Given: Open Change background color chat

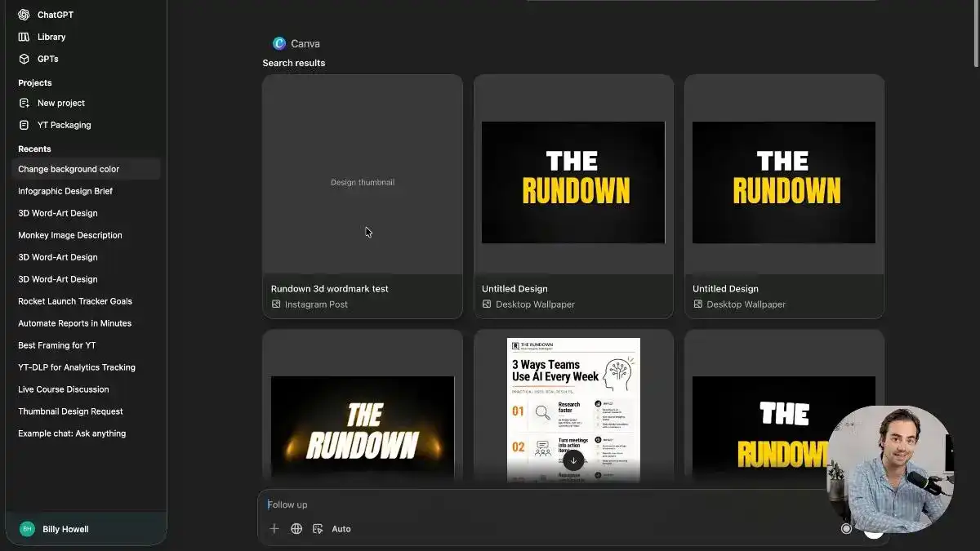Looking at the screenshot, I should (x=86, y=169).
